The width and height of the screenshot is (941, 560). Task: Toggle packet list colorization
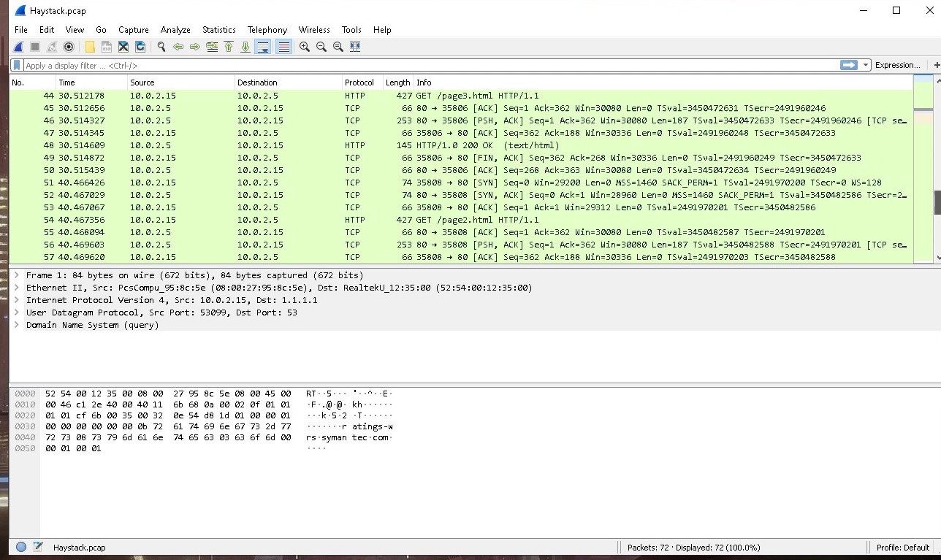pos(284,47)
